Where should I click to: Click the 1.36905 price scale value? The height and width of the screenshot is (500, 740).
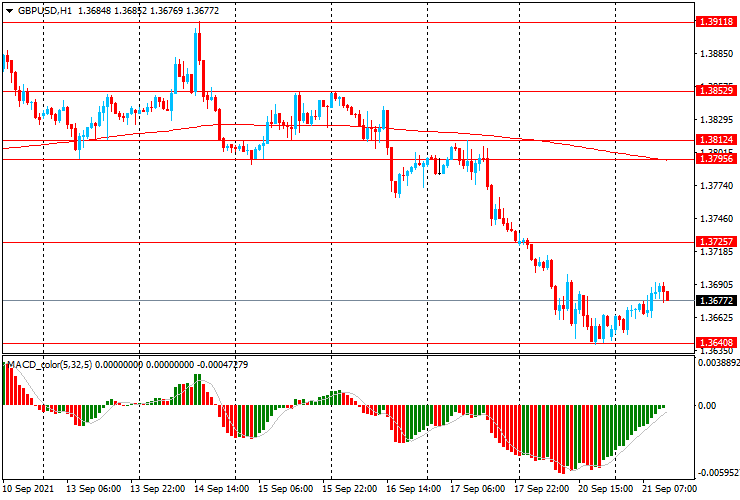[716, 285]
